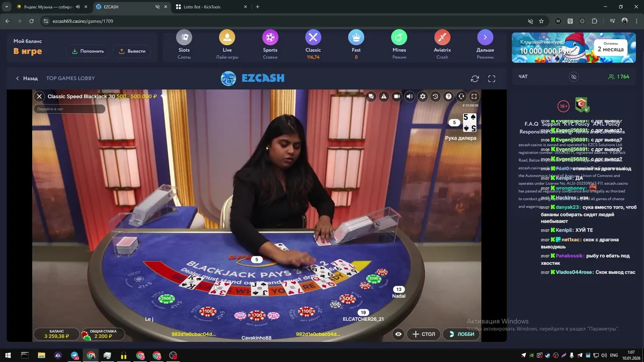This screenshot has width=644, height=362.
Task: Click the 1700 red chip bet spot
Action: [257, 316]
